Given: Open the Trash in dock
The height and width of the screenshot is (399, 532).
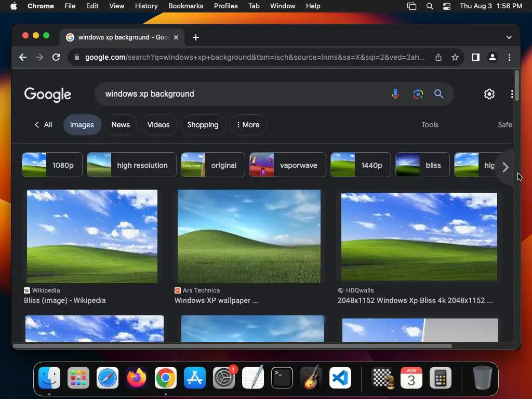Looking at the screenshot, I should (483, 378).
